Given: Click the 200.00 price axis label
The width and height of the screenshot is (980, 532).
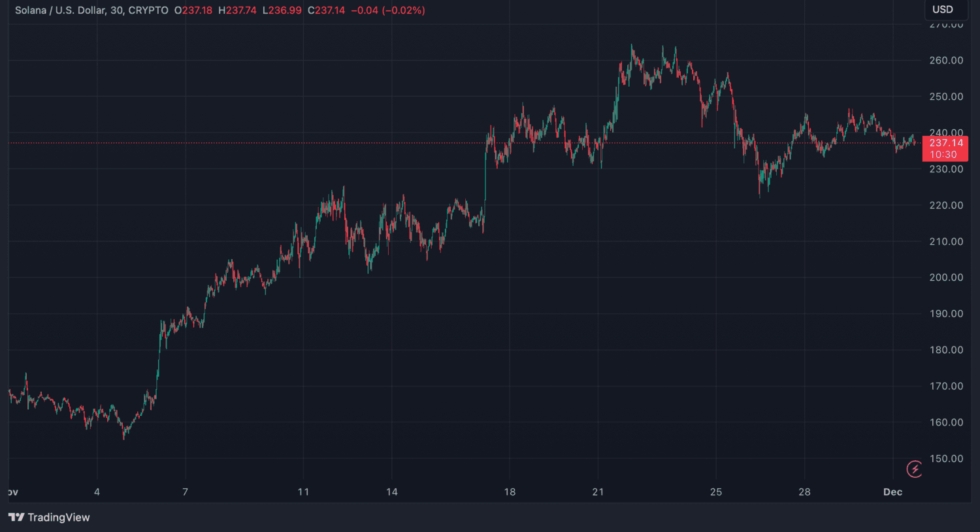Looking at the screenshot, I should (946, 277).
